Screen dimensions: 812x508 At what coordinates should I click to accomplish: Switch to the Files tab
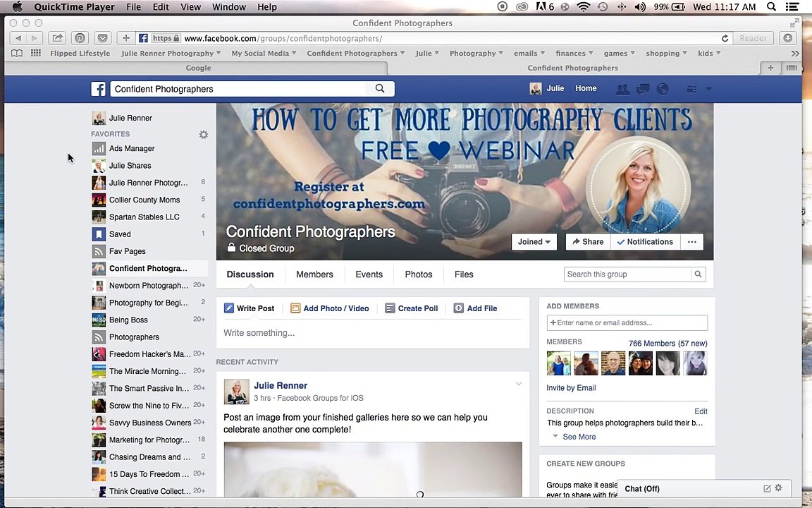(x=464, y=274)
